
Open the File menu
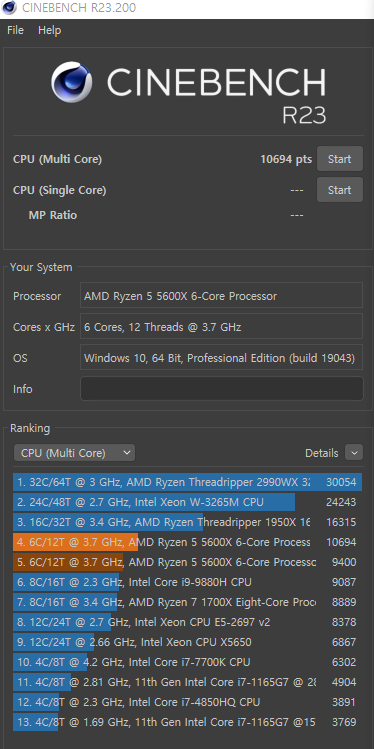pos(15,30)
